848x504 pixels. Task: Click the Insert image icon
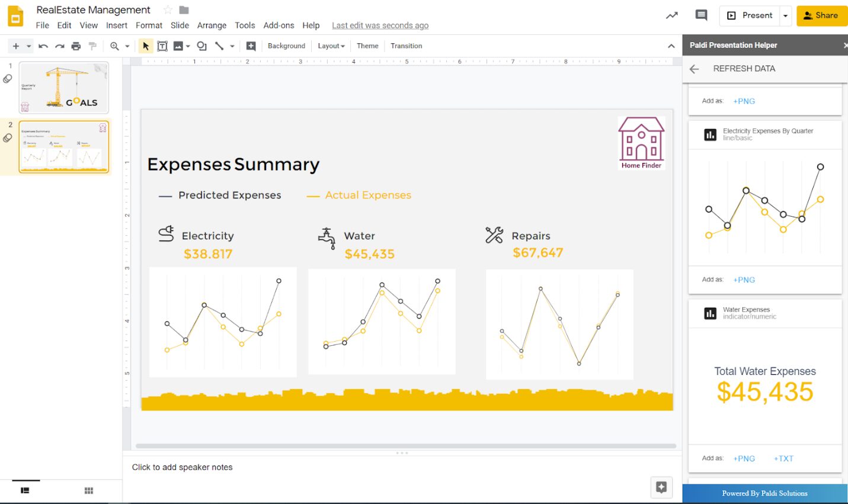point(178,46)
